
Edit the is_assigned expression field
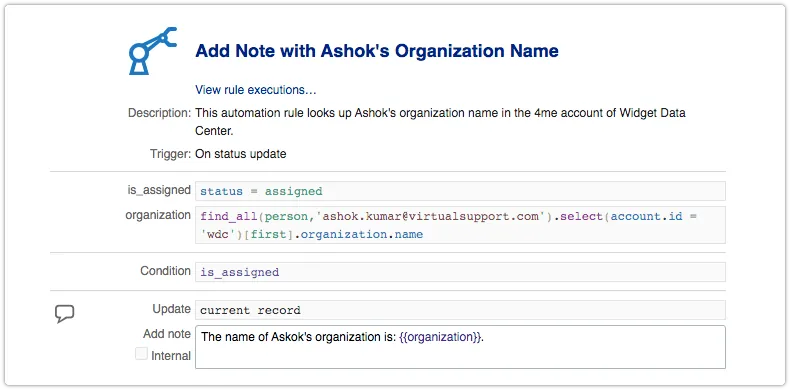[460, 191]
